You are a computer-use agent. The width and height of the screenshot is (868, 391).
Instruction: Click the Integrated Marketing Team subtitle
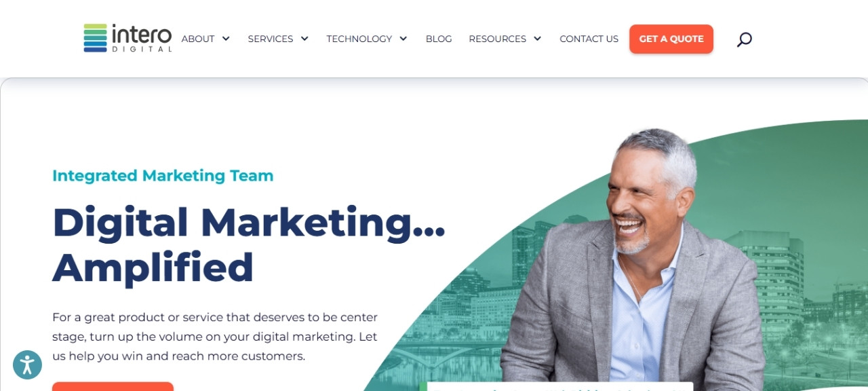163,176
